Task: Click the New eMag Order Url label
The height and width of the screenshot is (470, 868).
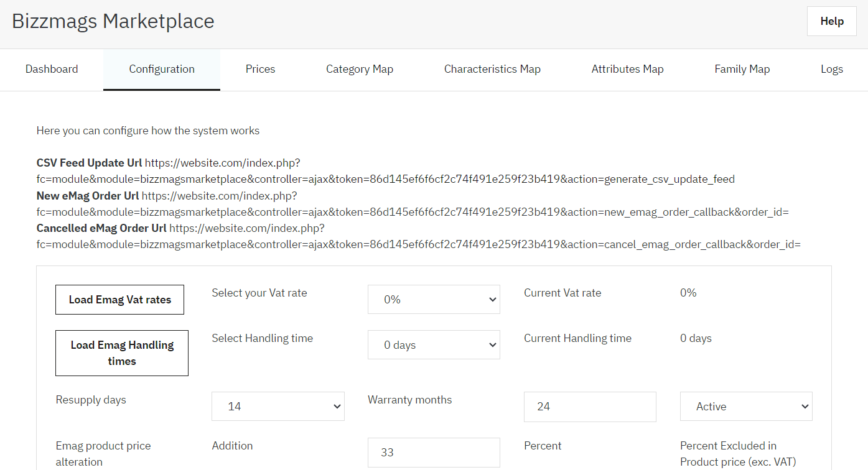Action: (88, 196)
